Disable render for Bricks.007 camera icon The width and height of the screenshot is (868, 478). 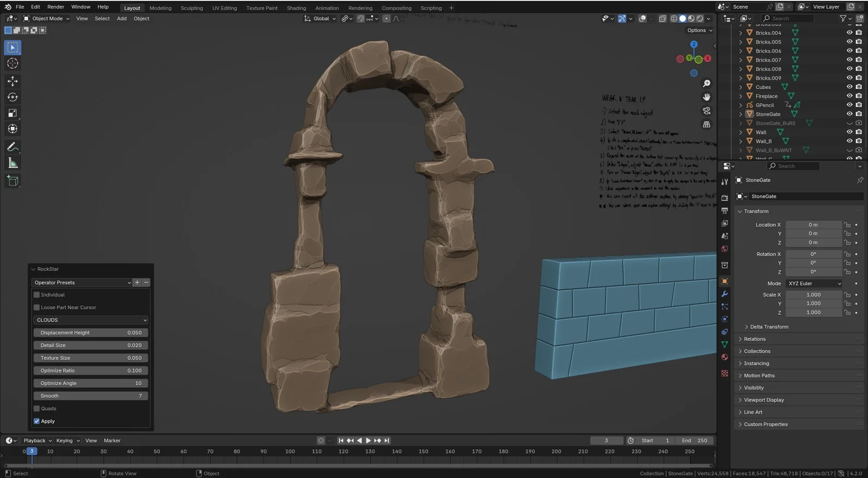coord(859,60)
